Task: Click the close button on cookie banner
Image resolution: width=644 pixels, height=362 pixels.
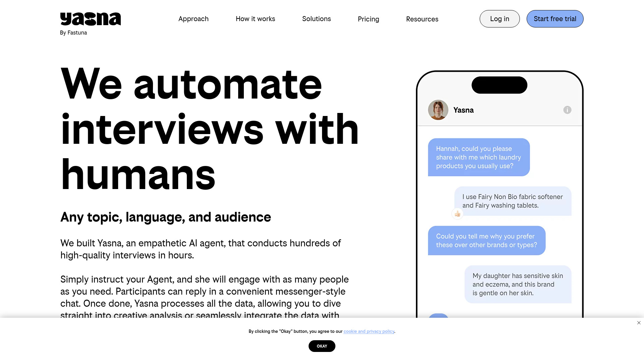Action: [x=639, y=323]
